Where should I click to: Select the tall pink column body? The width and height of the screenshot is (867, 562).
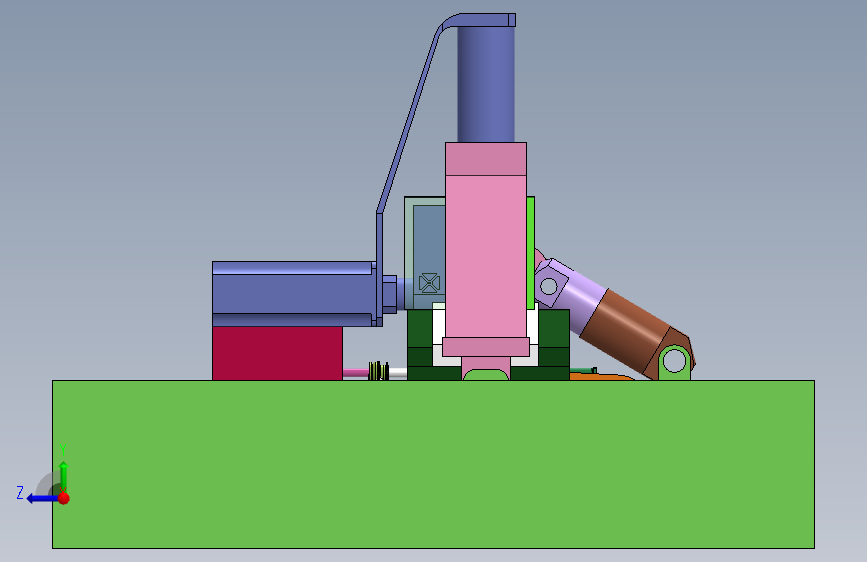pyautogui.click(x=485, y=256)
